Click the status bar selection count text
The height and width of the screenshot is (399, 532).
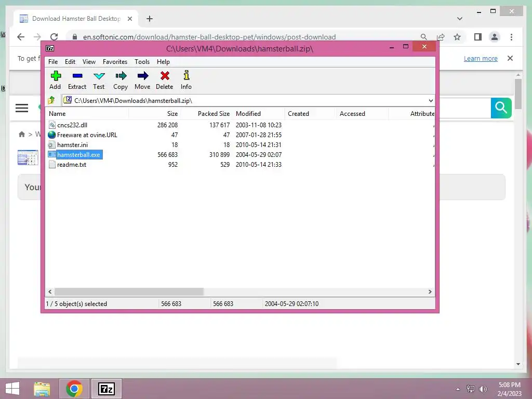point(76,303)
